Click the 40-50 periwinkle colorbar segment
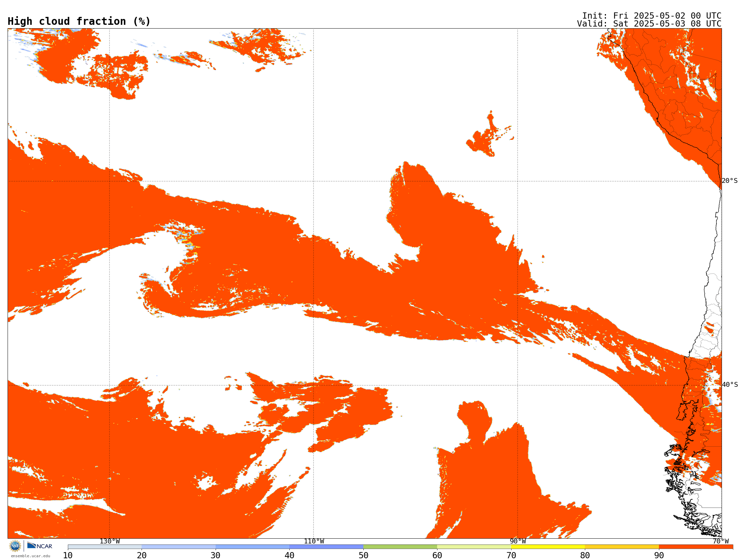This screenshot has height=560, width=744. pos(326,547)
